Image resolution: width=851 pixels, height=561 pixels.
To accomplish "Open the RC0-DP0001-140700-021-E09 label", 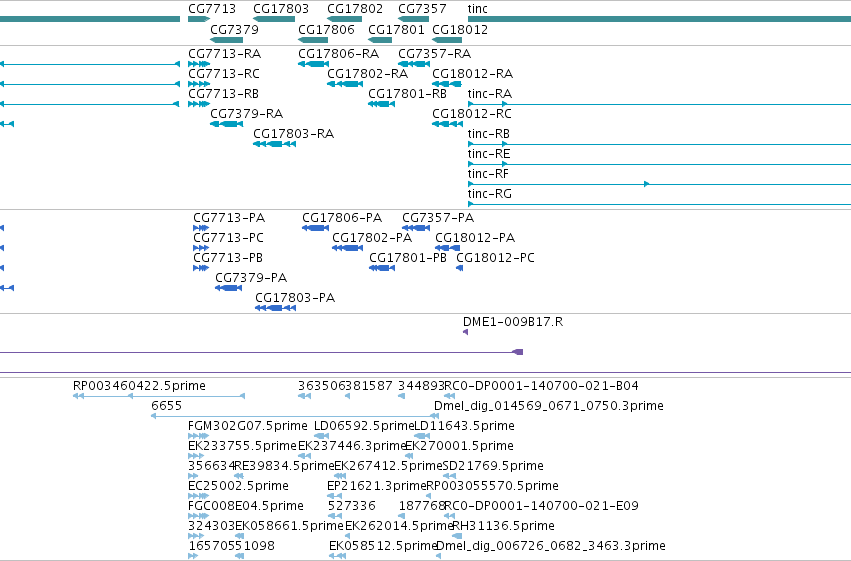I will coord(541,507).
